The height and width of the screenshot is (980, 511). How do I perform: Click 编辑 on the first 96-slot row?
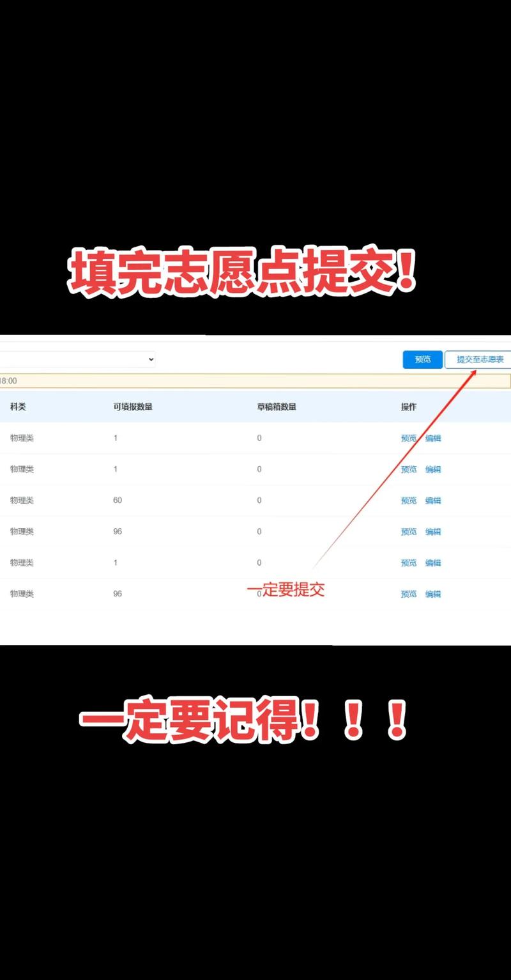click(x=432, y=531)
